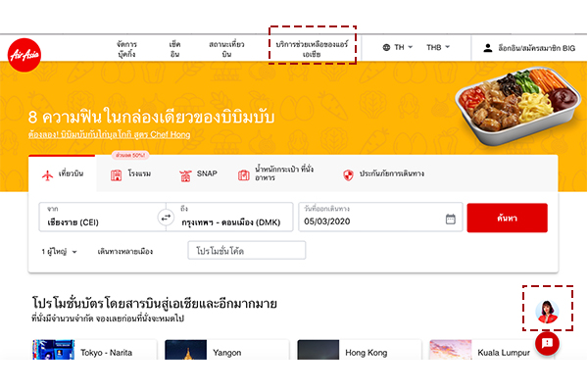This screenshot has width=588, height=392.
Task: Select the SNAP tab
Action: click(198, 174)
